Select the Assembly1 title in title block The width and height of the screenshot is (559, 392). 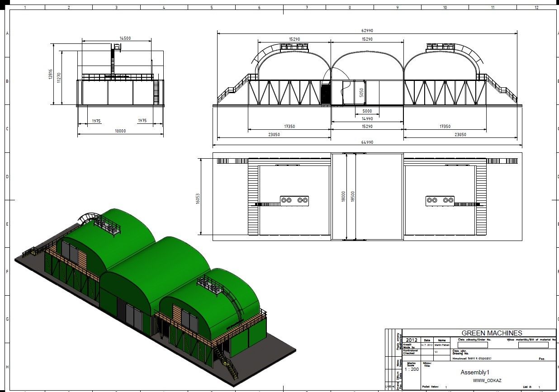coord(475,372)
